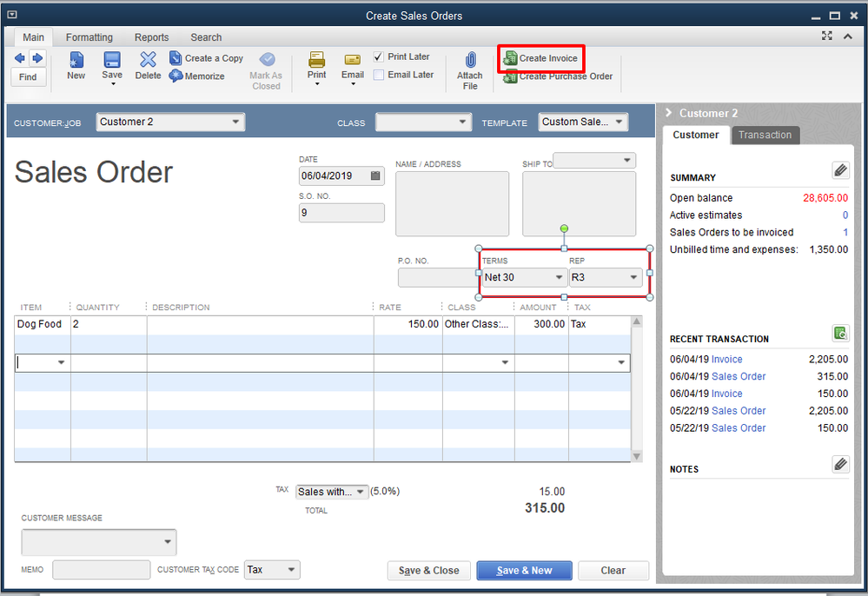Open Template dropdown
868x596 pixels.
[619, 122]
